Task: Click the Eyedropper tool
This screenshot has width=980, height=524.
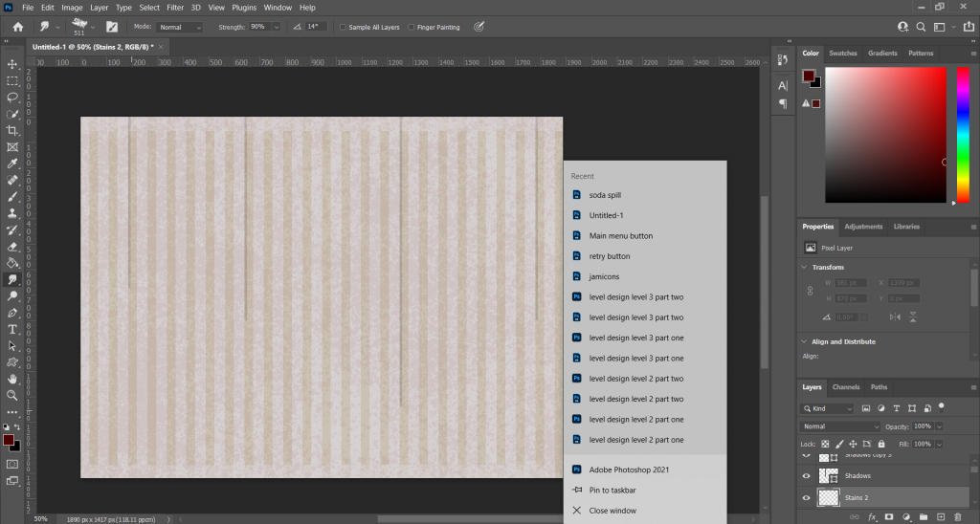Action: pyautogui.click(x=12, y=164)
